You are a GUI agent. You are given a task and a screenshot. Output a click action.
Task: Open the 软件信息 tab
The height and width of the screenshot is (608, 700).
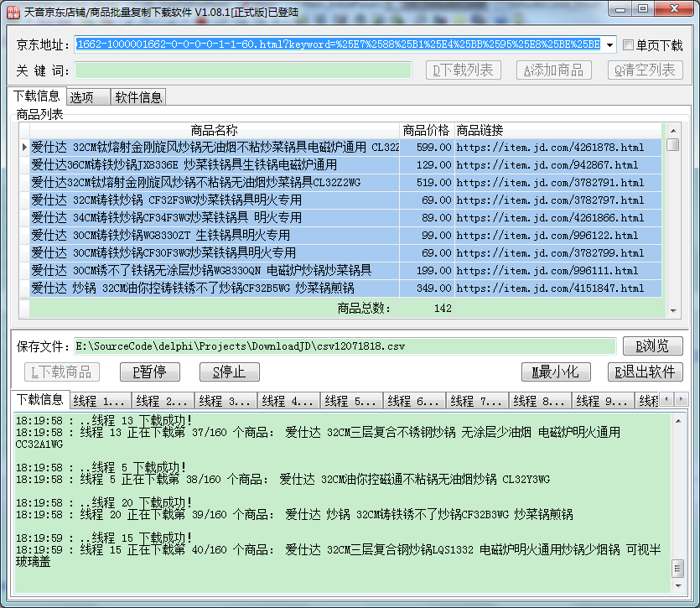coord(138,97)
